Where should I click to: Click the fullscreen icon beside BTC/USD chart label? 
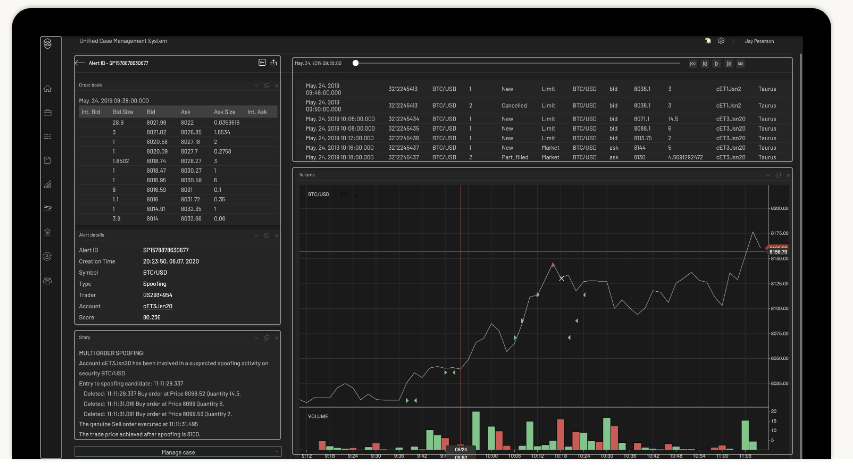pos(344,194)
